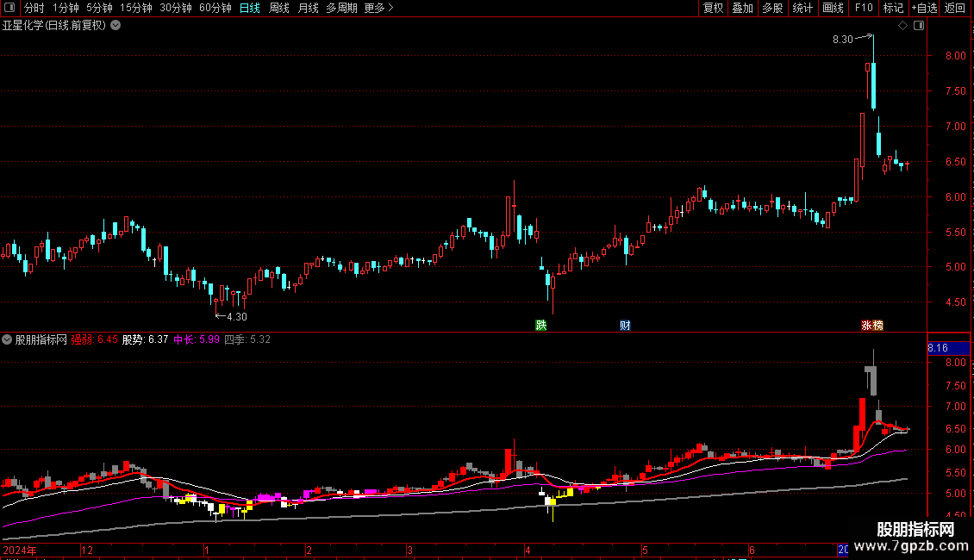Click the 叠加 overlay button
The width and height of the screenshot is (974, 560).
coord(742,8)
